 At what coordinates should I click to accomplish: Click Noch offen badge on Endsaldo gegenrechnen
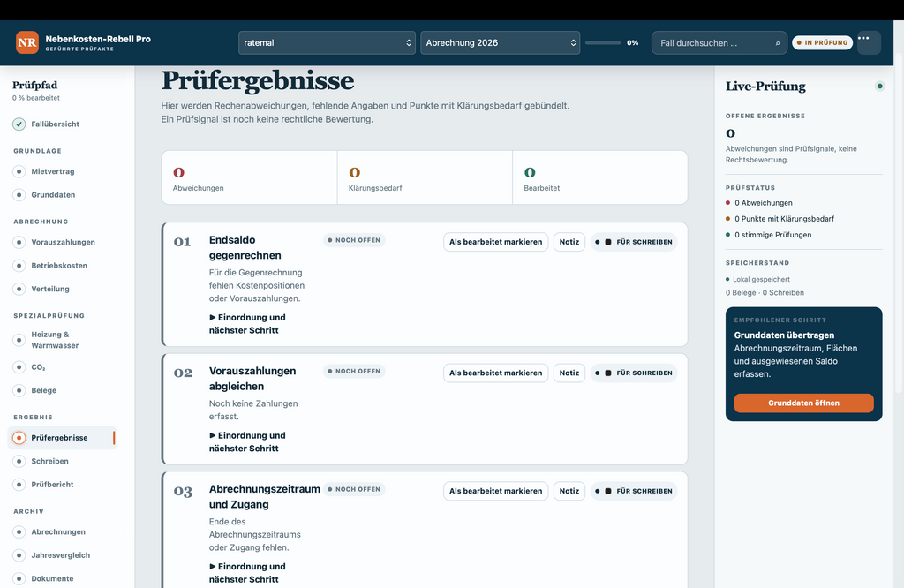(354, 240)
